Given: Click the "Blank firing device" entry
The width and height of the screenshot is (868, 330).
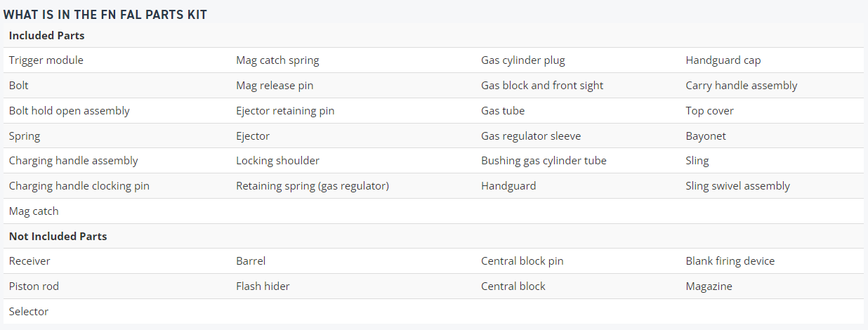Looking at the screenshot, I should [730, 261].
